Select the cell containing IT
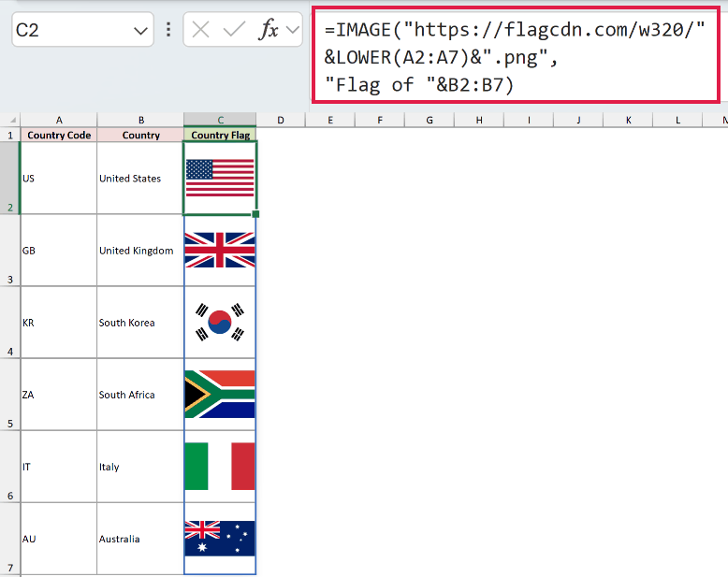The height and width of the screenshot is (577, 728). coord(59,467)
